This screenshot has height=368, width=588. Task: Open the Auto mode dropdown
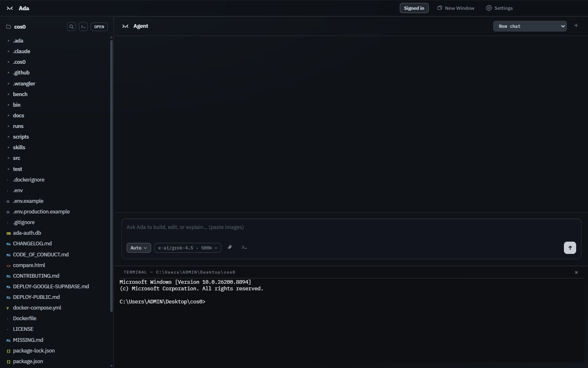coord(139,248)
